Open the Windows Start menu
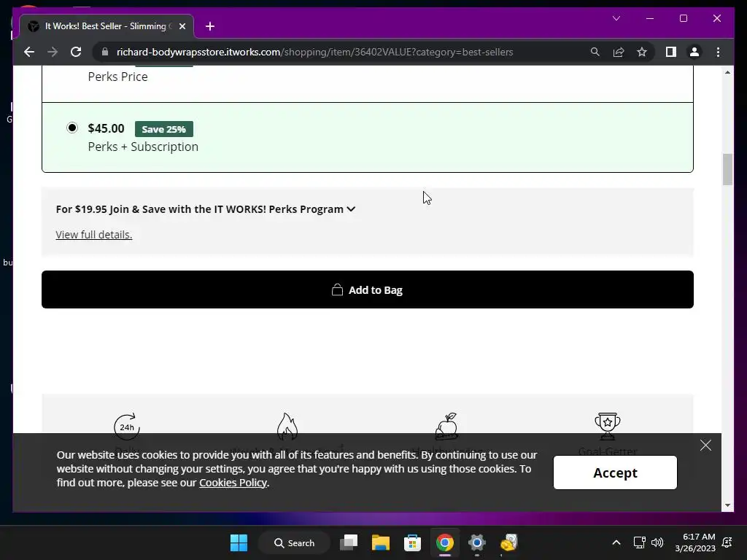This screenshot has width=747, height=560. point(239,542)
